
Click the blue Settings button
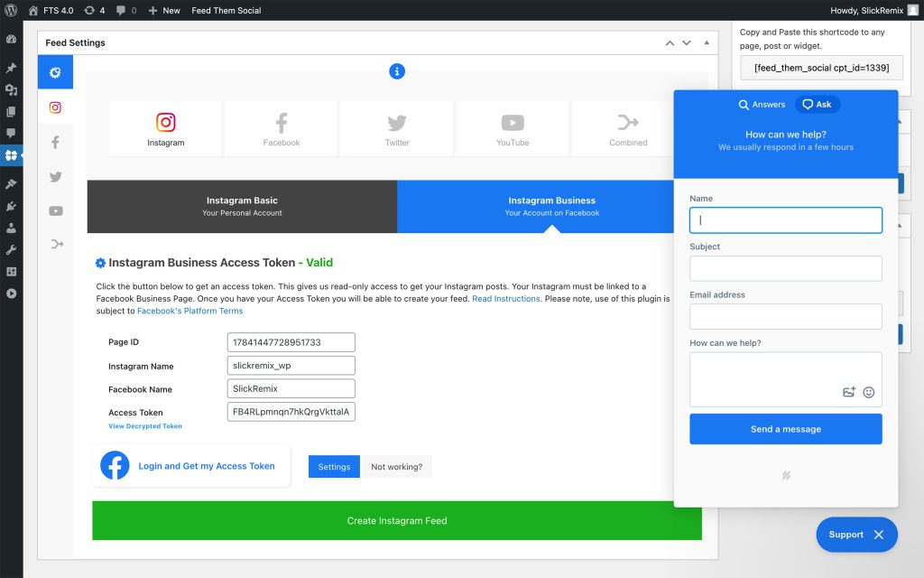[334, 467]
